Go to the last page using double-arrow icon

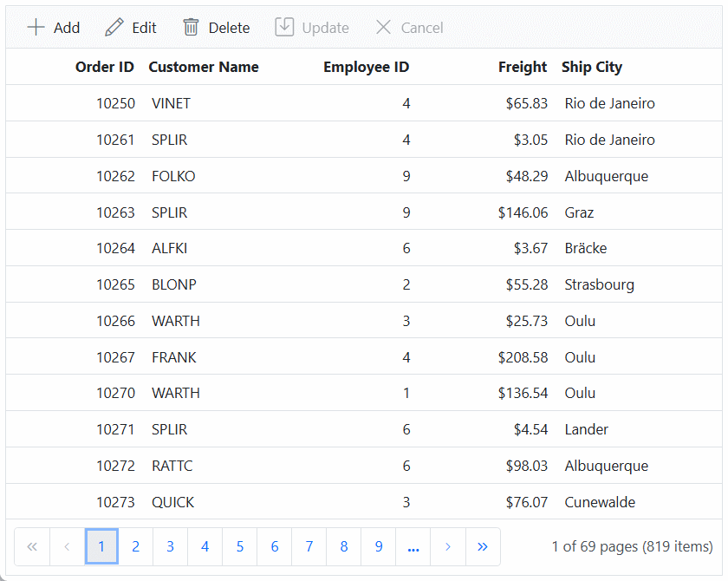pos(483,546)
